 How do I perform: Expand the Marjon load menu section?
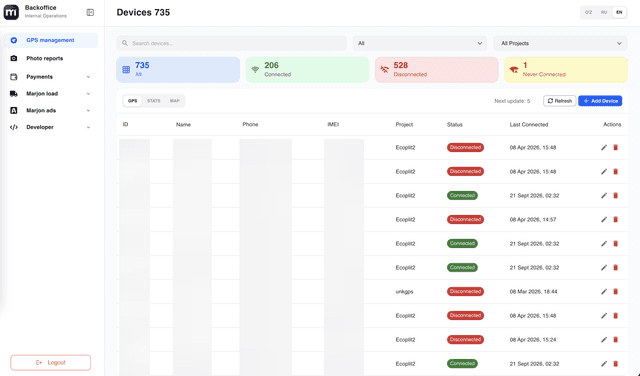pyautogui.click(x=51, y=93)
